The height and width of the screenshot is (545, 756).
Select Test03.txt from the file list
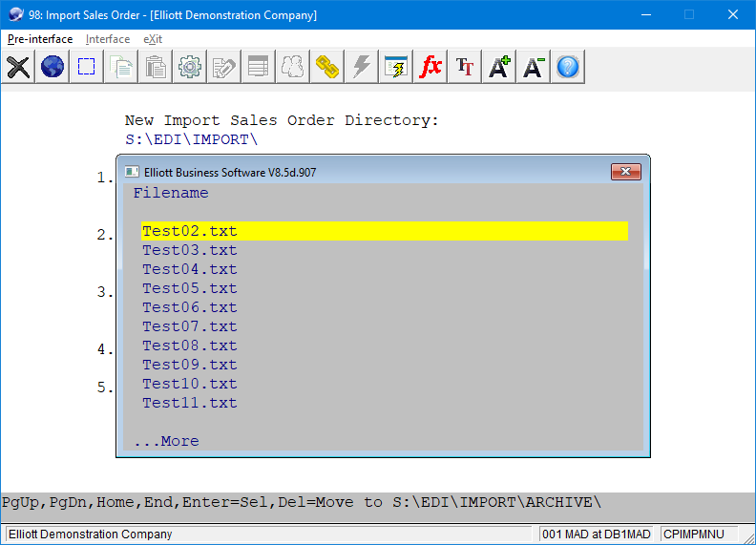pos(190,250)
